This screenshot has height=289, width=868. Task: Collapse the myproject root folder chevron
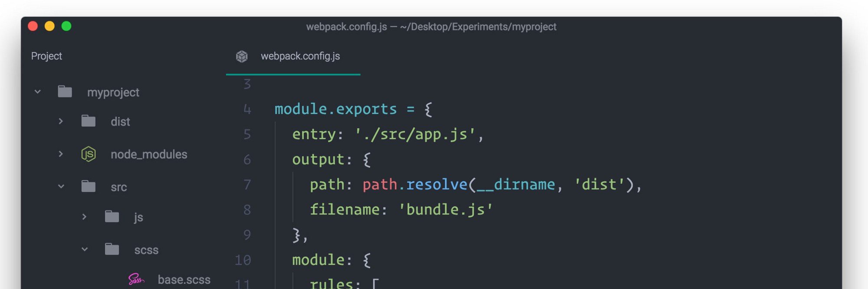click(x=38, y=92)
